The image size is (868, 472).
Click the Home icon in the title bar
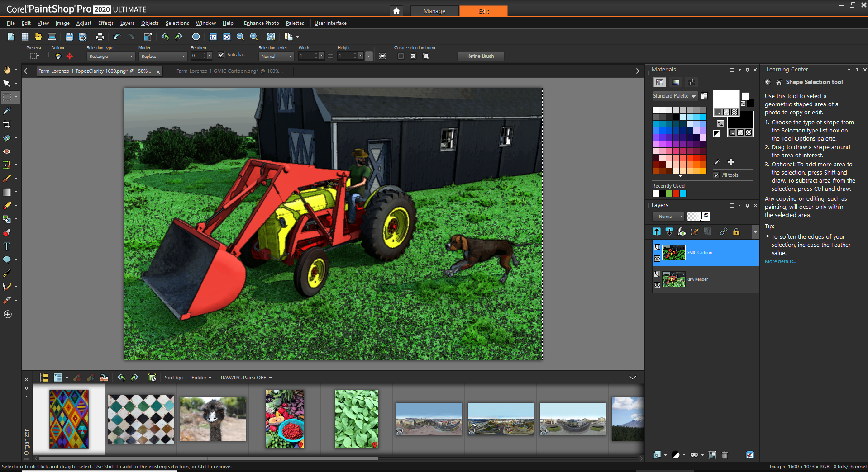click(x=396, y=11)
